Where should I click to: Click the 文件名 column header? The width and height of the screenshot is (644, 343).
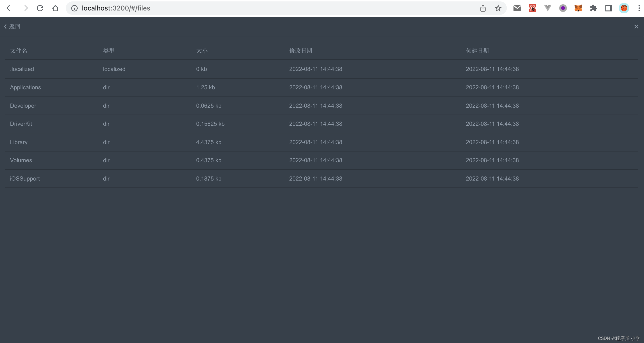(x=19, y=51)
